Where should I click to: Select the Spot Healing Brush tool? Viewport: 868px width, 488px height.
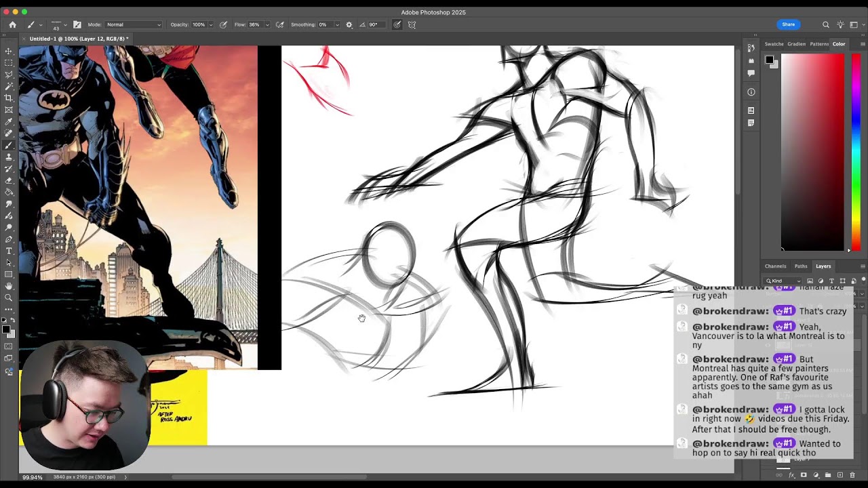[9, 134]
